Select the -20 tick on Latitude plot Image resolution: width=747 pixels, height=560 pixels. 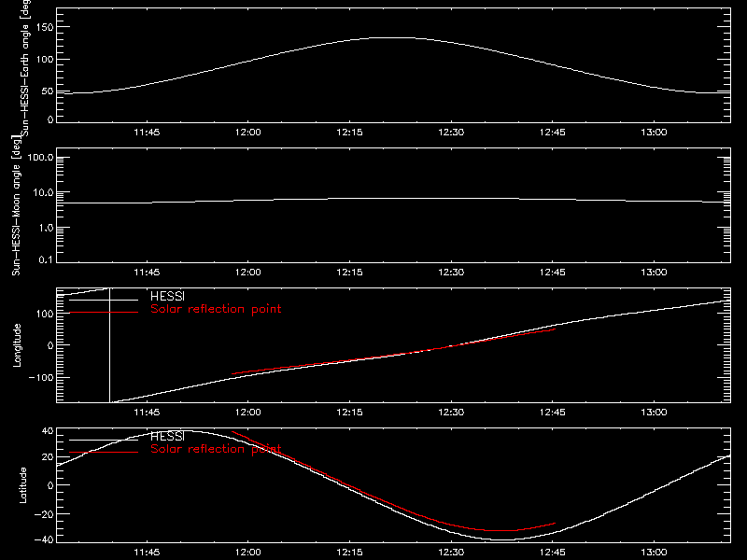coord(44,514)
